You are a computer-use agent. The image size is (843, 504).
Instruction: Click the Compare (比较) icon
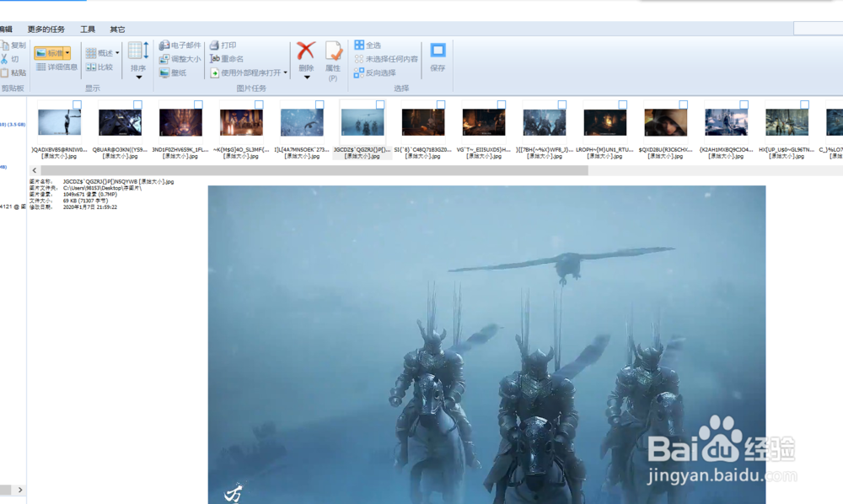(91, 67)
